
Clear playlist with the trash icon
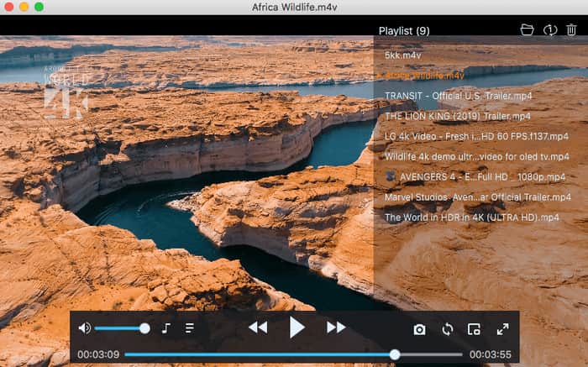tap(571, 29)
